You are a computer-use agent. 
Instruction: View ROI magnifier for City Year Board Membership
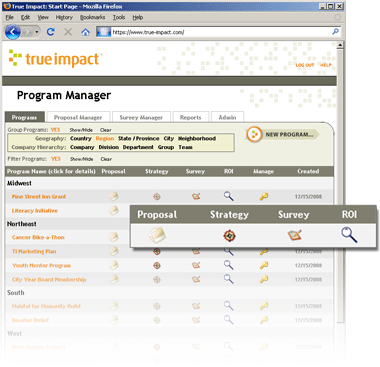click(228, 279)
